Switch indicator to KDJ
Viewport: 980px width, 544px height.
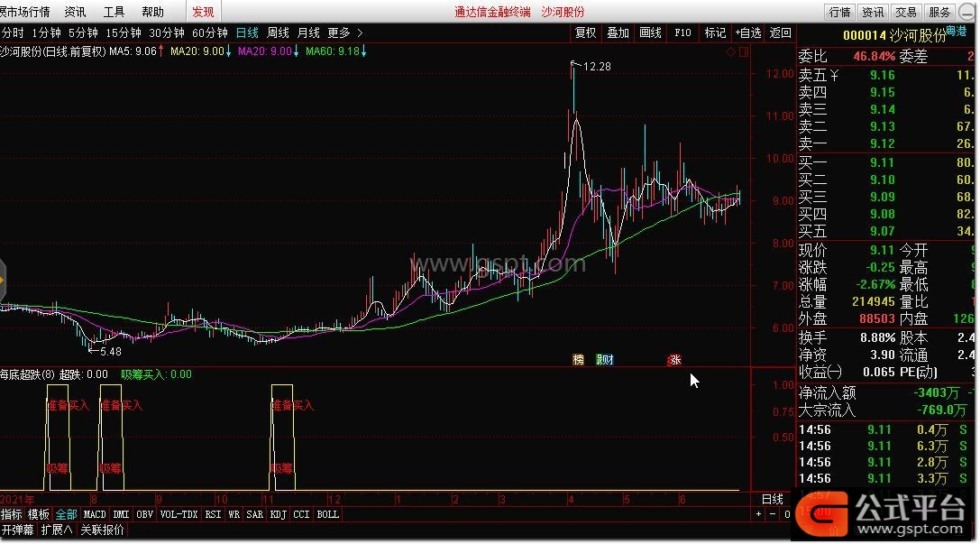(x=278, y=514)
